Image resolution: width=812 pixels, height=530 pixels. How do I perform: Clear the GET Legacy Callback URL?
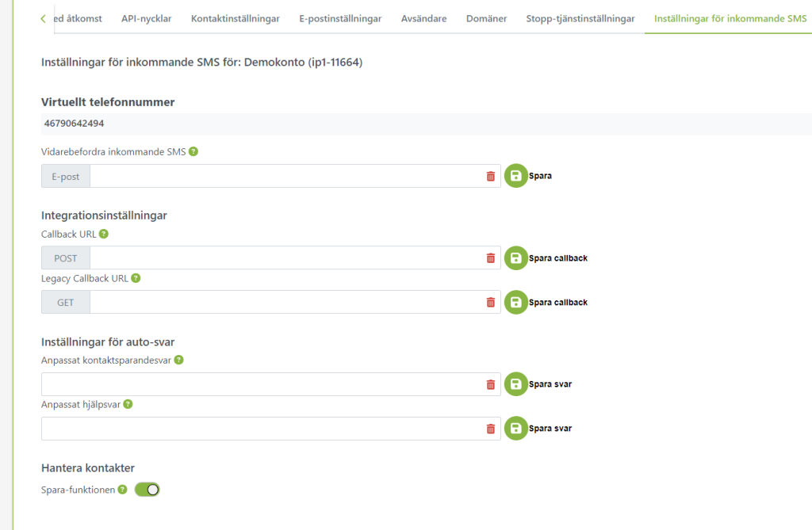[x=490, y=303]
